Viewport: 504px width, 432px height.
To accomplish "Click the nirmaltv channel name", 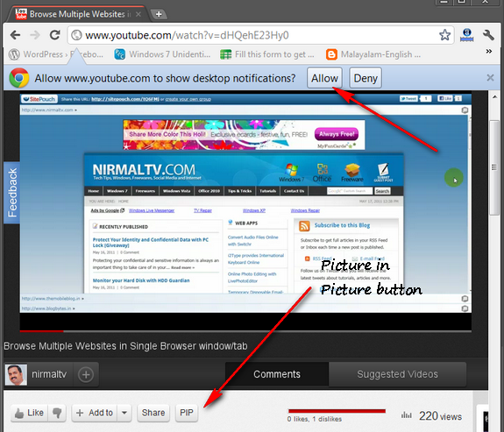I will [49, 374].
